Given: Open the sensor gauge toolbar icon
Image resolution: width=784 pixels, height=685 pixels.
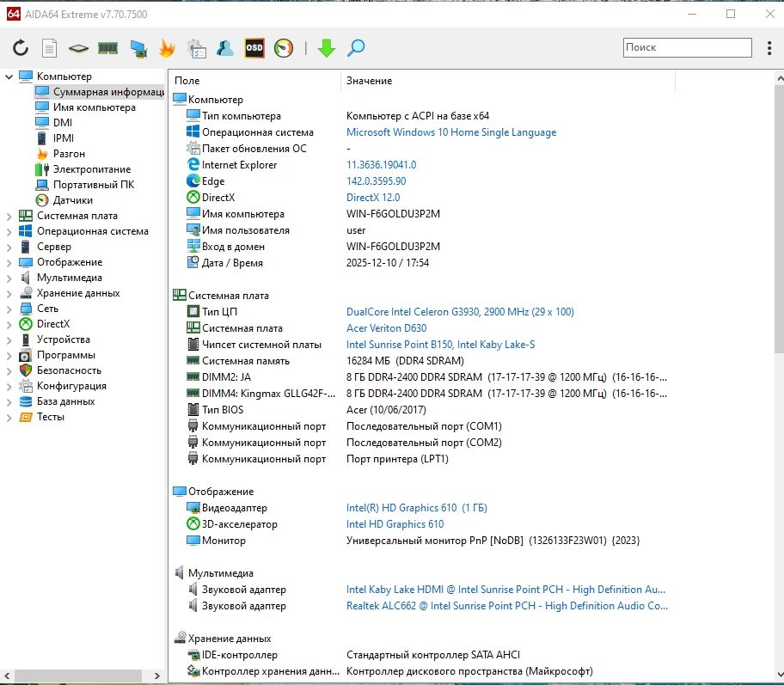Looking at the screenshot, I should [284, 48].
